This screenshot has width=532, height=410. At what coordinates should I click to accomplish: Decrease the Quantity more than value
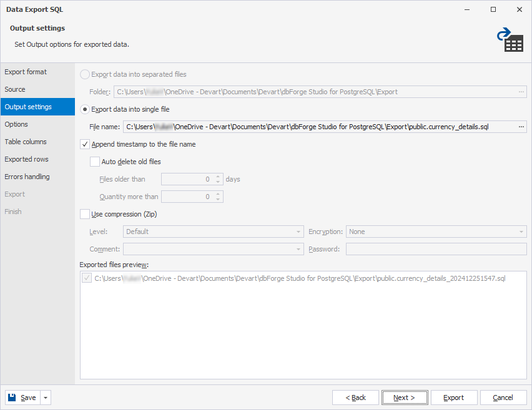(x=218, y=200)
